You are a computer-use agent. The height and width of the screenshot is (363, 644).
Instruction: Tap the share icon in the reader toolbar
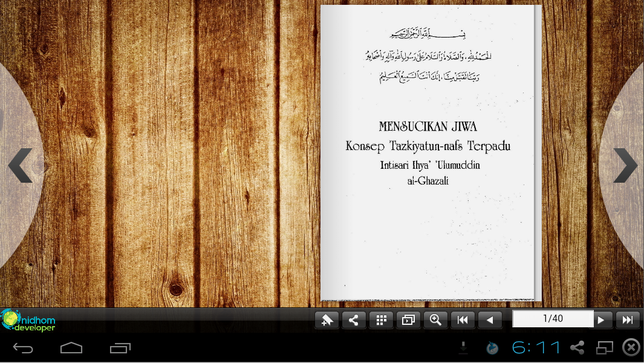354,320
